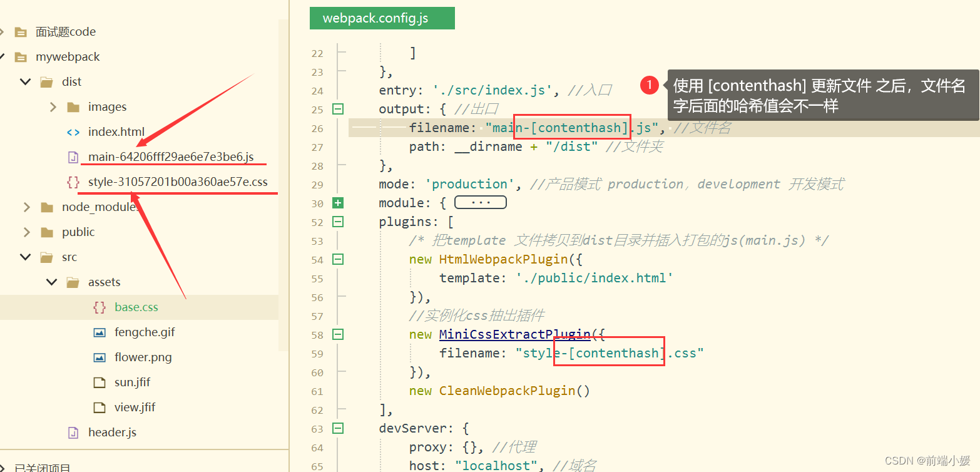980x472 pixels.
Task: Click the 面试题code project icon
Action: click(x=21, y=32)
